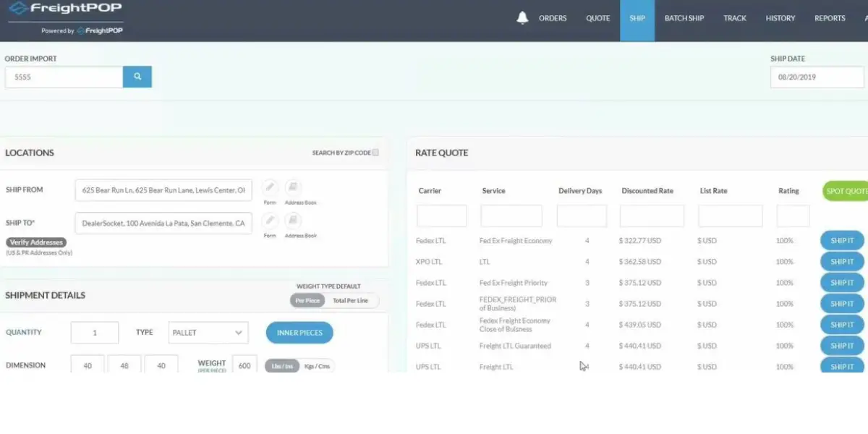
Task: Switch weight type to Total Per Line
Action: point(350,300)
